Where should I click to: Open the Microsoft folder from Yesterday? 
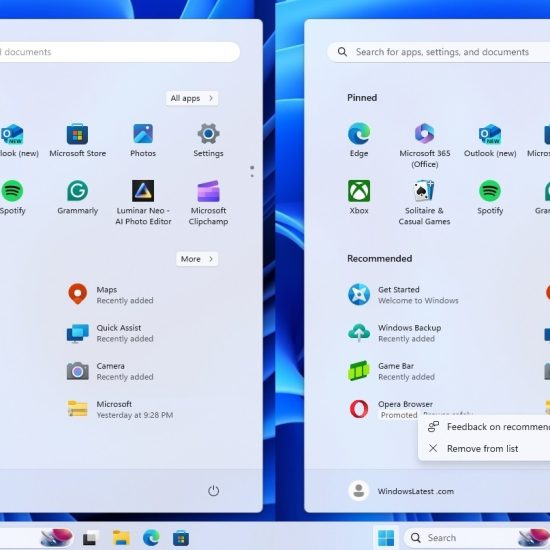click(121, 409)
